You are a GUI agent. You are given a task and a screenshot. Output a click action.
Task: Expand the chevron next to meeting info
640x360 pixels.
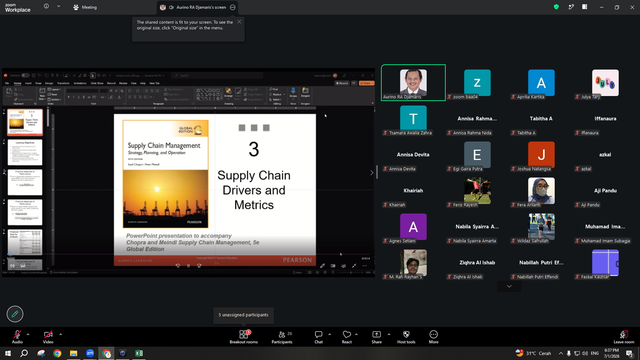(x=58, y=7)
